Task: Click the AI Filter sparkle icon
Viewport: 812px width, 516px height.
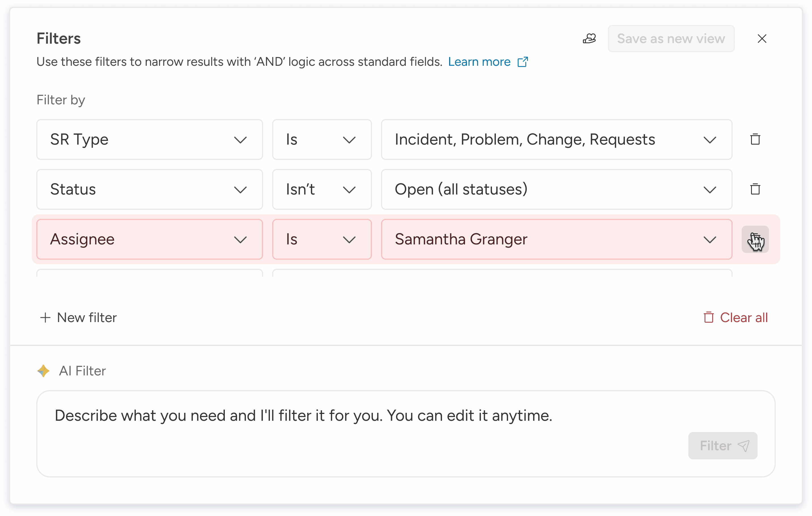Action: [43, 371]
